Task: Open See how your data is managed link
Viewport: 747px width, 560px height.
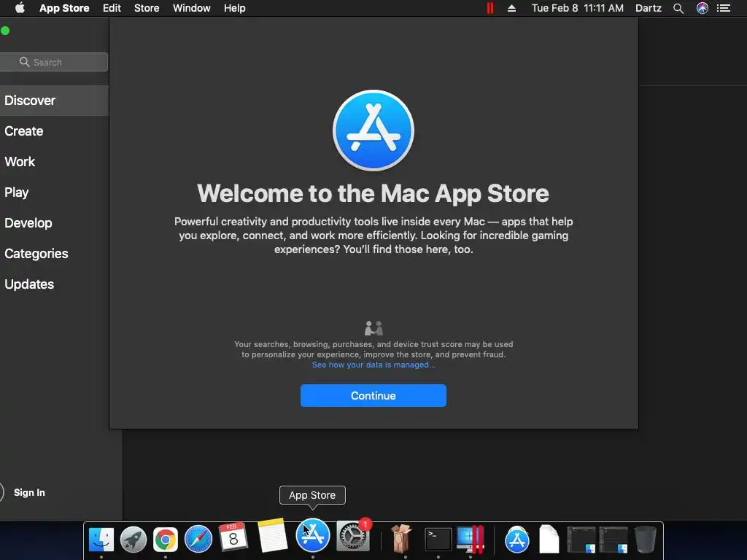Action: pos(373,365)
